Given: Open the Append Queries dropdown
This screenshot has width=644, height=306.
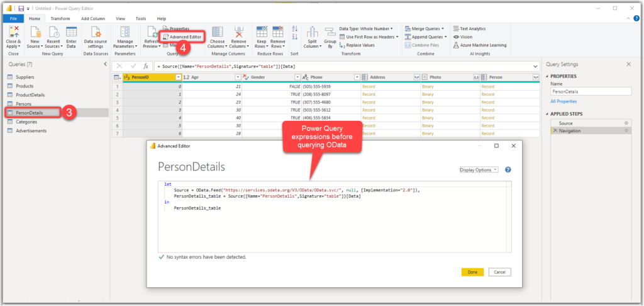Looking at the screenshot, I should click(x=426, y=37).
